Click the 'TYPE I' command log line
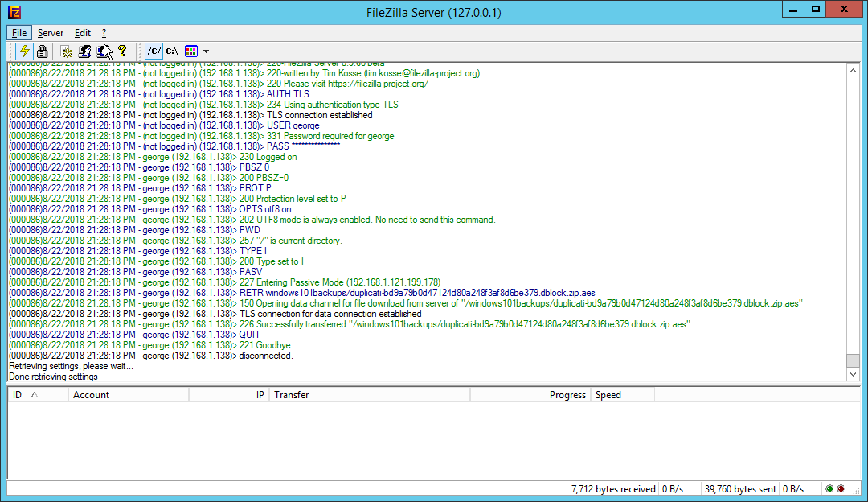Screen dimensions: 868x502 tap(138, 251)
